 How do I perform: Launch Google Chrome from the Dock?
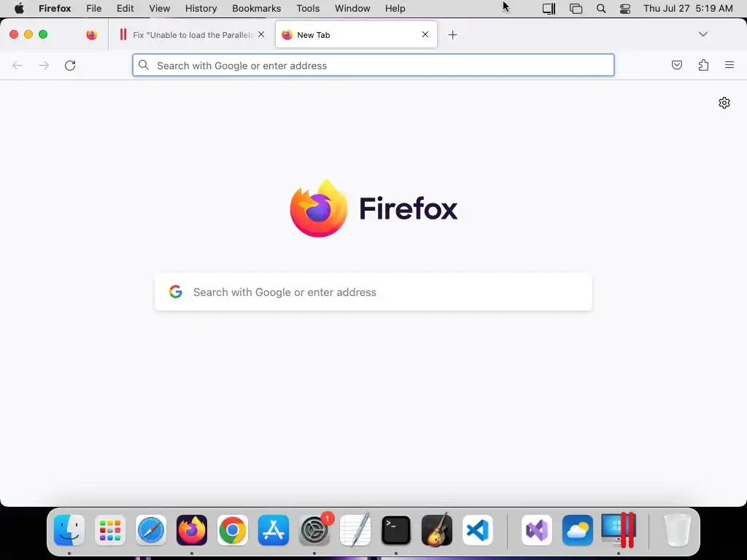(233, 530)
